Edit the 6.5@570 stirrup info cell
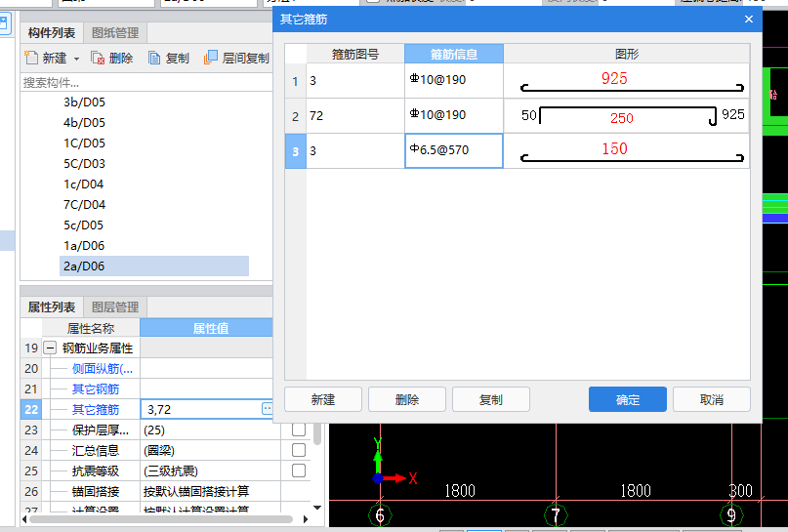The width and height of the screenshot is (788, 532). 454,150
